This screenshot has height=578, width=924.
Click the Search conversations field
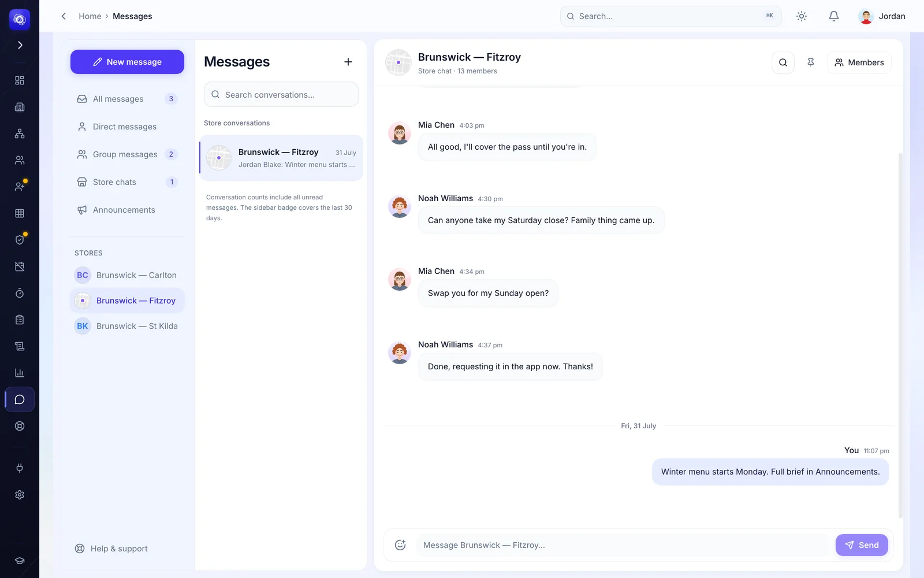(x=281, y=94)
